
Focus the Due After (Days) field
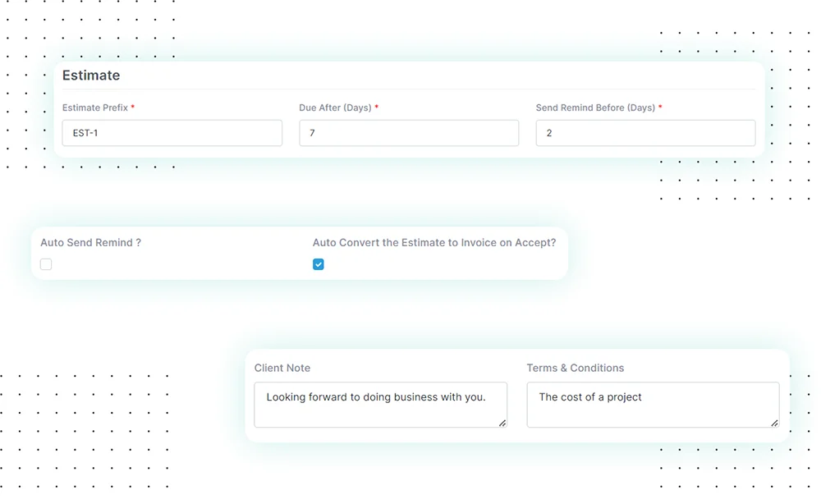tap(408, 133)
